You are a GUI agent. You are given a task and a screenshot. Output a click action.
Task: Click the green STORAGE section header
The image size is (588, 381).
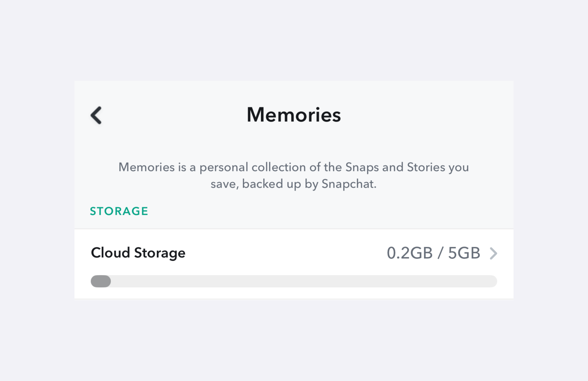119,211
